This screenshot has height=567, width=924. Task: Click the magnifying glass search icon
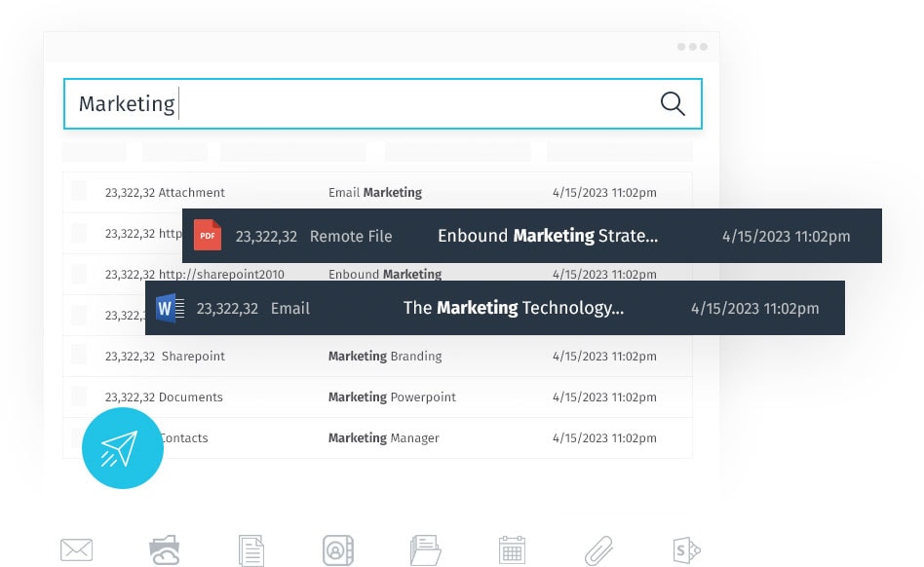click(673, 103)
